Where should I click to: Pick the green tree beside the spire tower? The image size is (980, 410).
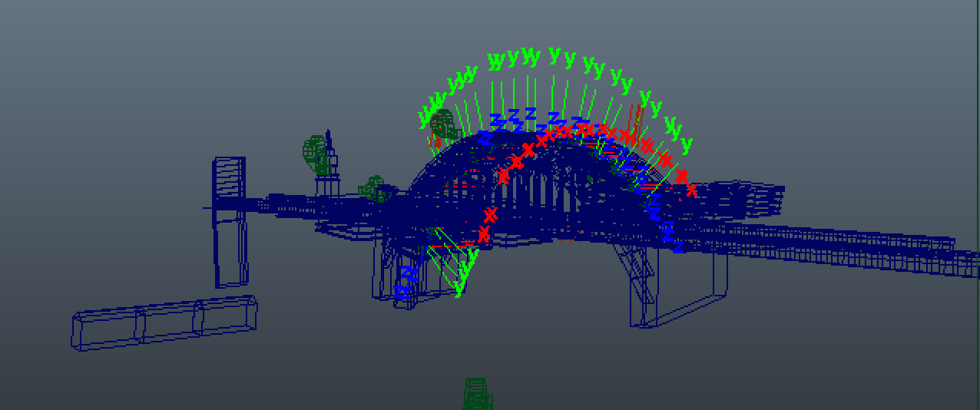(316, 152)
